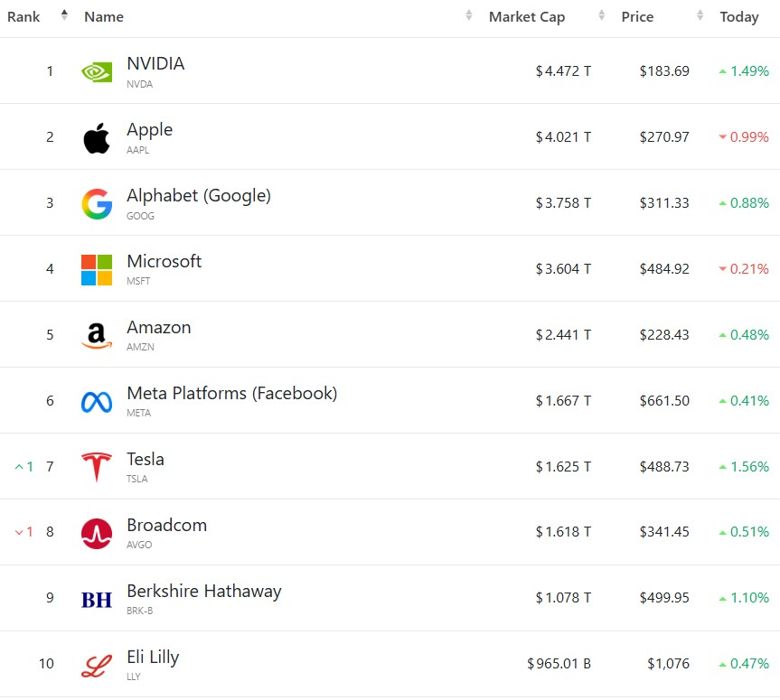Open the Eli Lilly company link

[x=153, y=657]
